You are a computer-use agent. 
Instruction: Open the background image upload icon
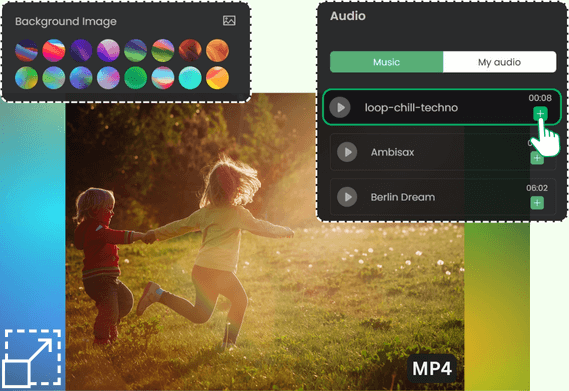click(x=229, y=21)
